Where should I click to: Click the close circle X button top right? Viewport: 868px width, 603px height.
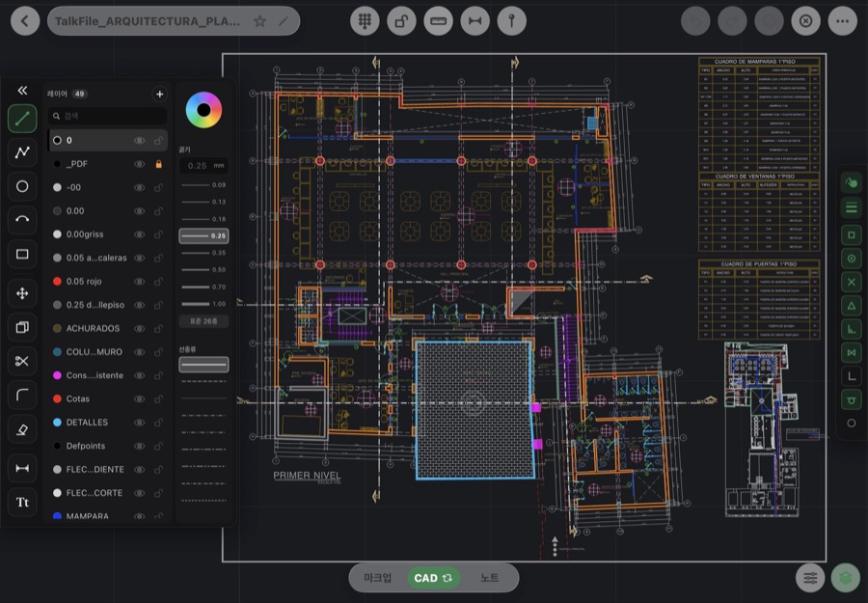806,21
